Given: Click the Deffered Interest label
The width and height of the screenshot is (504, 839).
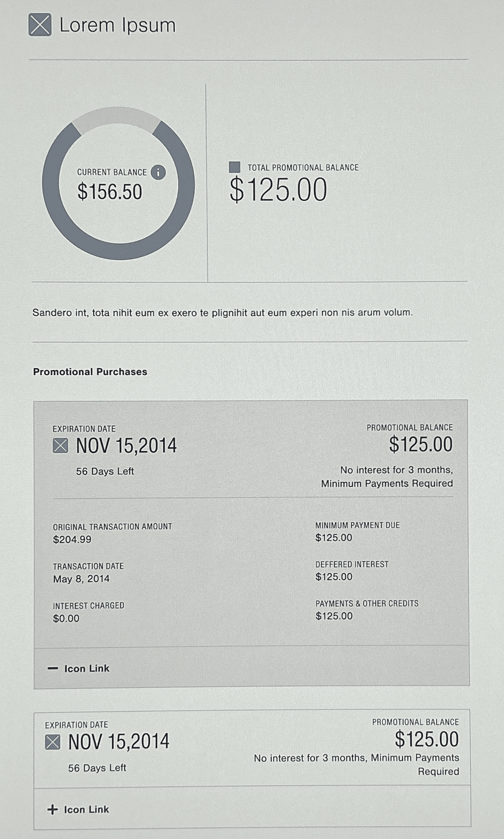Looking at the screenshot, I should 352,564.
